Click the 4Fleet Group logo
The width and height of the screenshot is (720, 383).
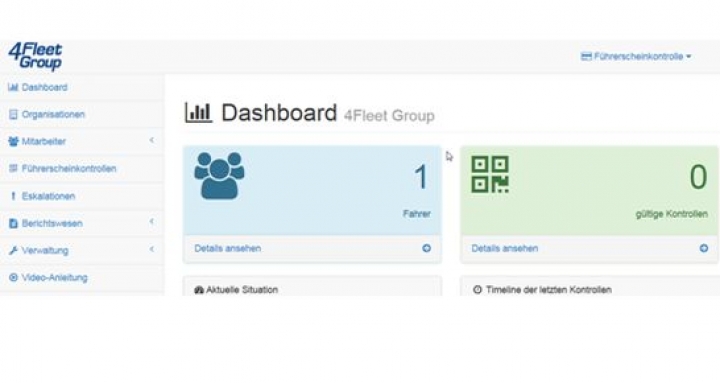pyautogui.click(x=35, y=56)
